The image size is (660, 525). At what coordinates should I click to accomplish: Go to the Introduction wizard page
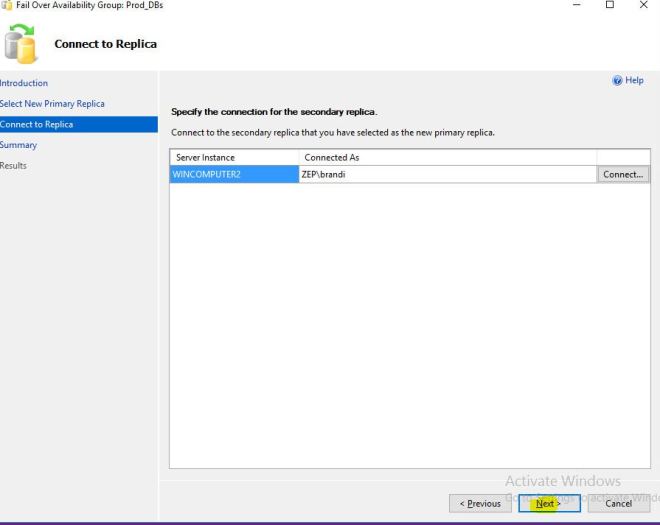24,83
